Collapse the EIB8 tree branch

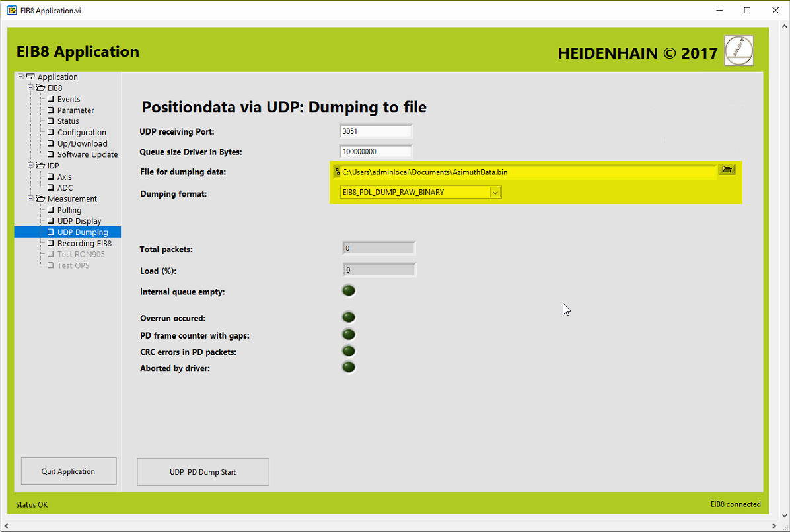(x=31, y=88)
